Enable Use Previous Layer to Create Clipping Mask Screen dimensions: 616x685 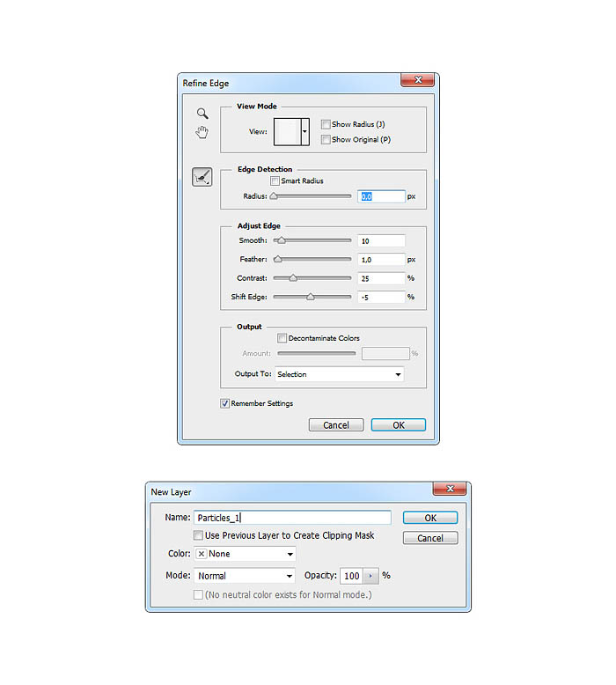click(x=198, y=535)
